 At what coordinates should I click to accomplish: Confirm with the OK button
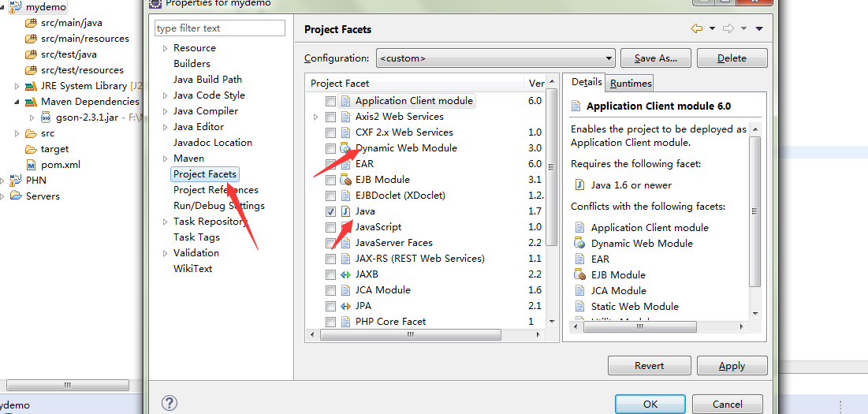coord(650,404)
